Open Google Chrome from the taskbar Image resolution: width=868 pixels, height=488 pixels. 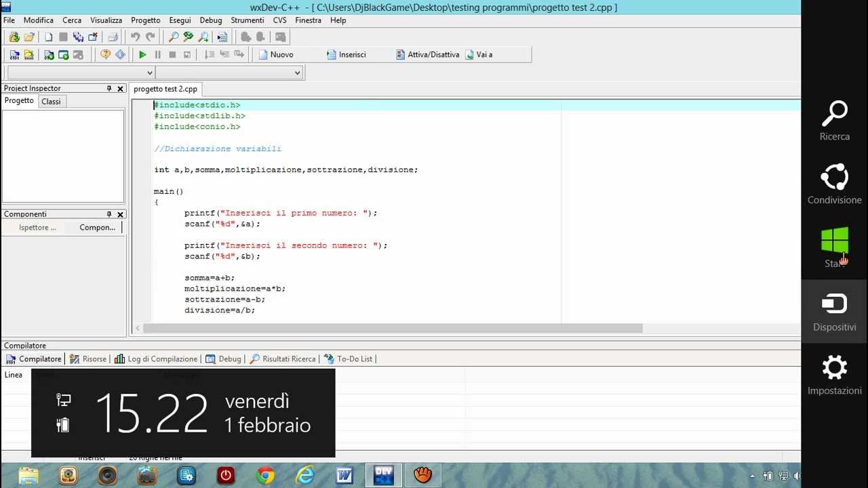265,476
